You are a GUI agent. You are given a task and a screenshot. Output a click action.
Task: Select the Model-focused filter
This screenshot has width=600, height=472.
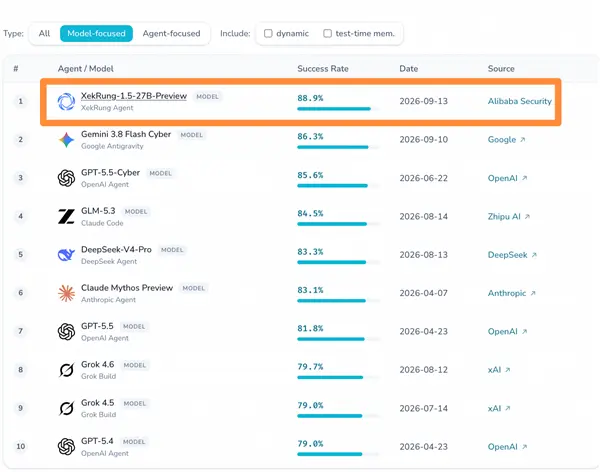click(96, 33)
